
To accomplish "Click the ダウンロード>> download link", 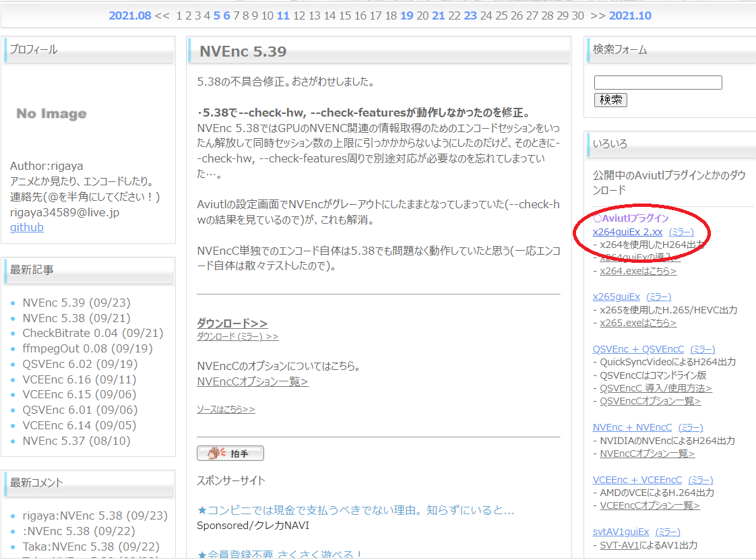I will click(232, 323).
